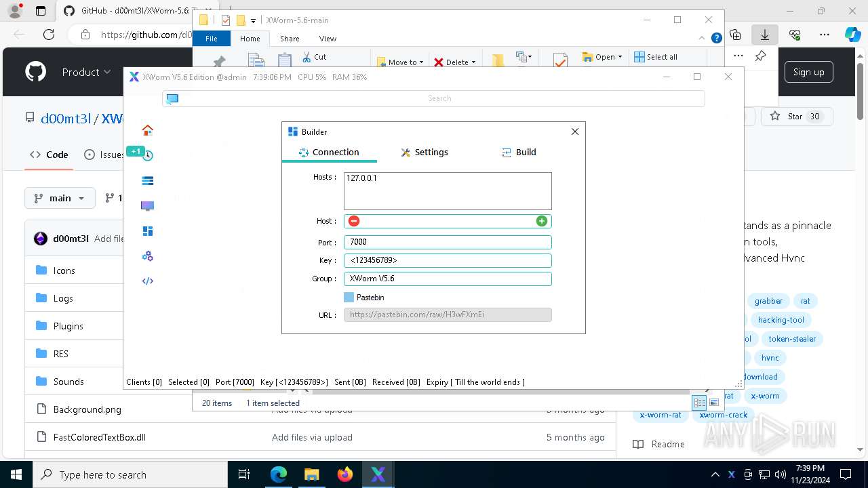Expand Explorer quick access toolbar arrow
This screenshot has height=488, width=868.
pyautogui.click(x=253, y=21)
